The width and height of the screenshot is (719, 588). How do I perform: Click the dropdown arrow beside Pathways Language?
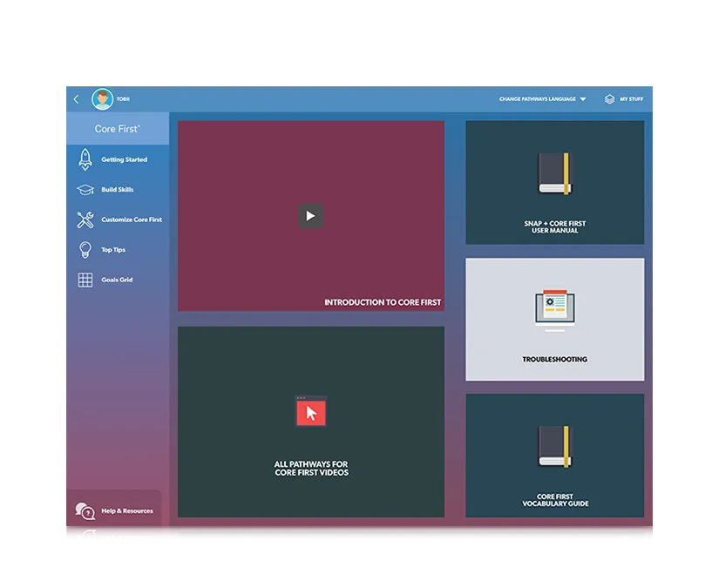pos(583,99)
